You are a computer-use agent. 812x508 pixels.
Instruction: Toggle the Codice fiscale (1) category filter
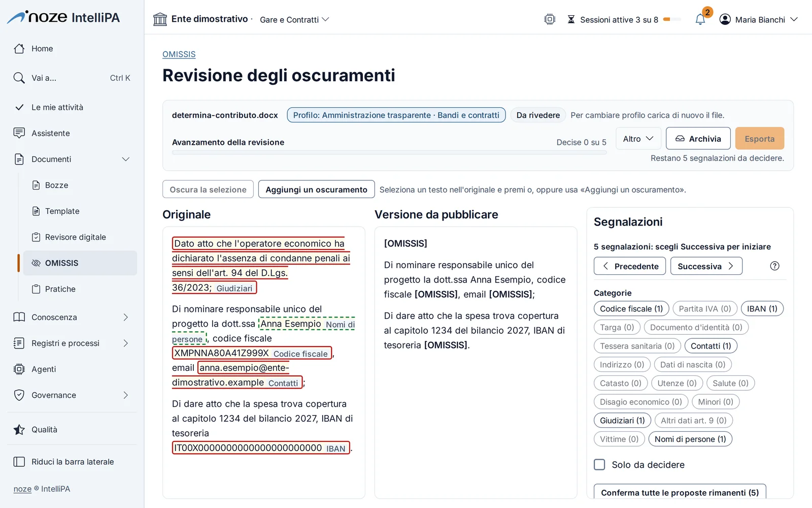click(631, 309)
